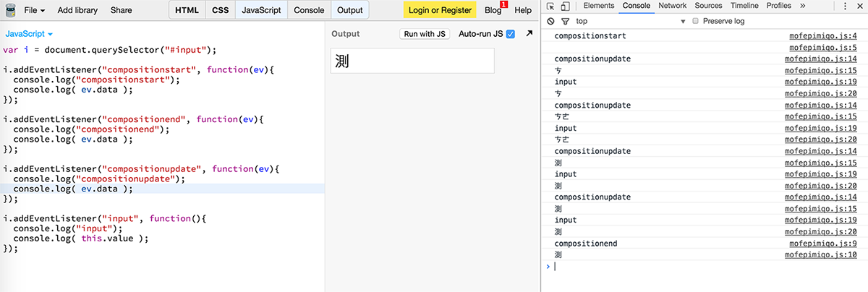Click the JS Bin robot logo

tap(9, 10)
